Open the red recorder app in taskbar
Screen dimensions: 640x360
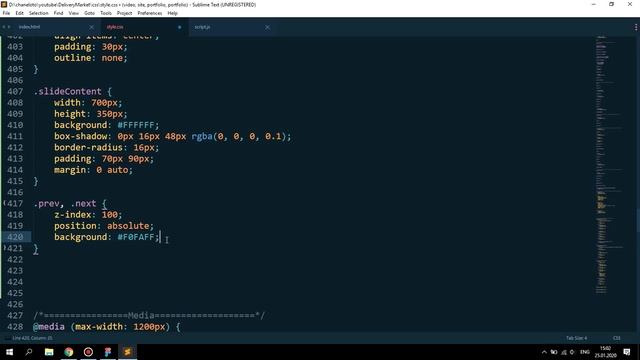tap(88, 352)
